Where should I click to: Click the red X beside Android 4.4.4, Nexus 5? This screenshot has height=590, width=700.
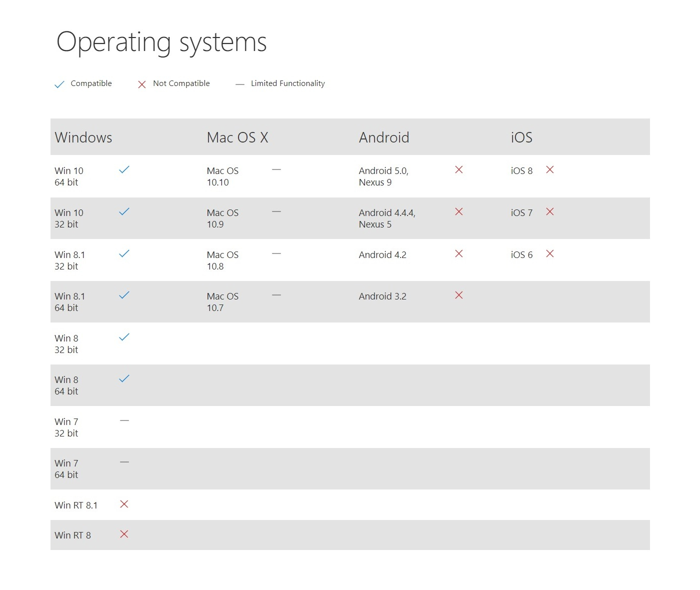coord(459,211)
